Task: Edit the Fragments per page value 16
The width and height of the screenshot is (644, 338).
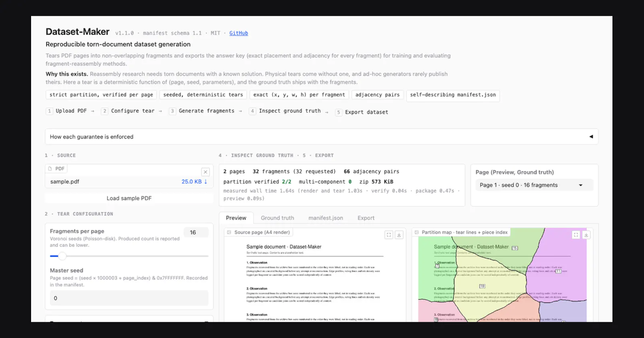Action: [196, 232]
